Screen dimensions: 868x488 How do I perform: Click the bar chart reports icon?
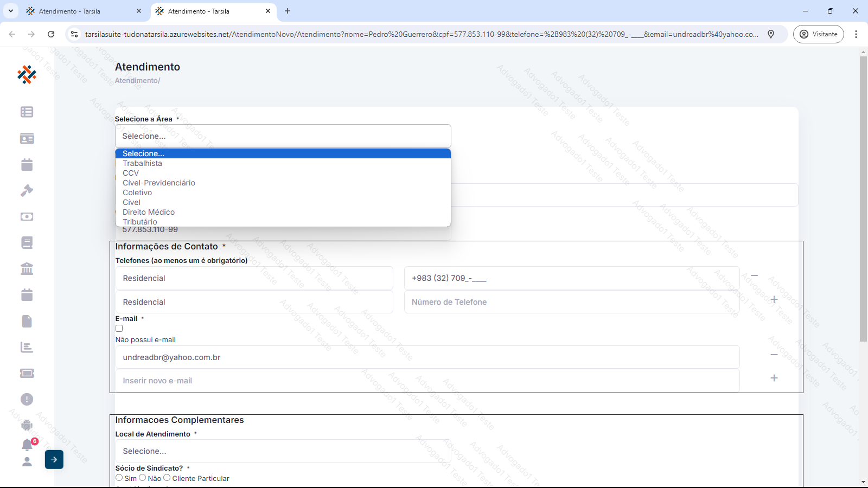(27, 348)
